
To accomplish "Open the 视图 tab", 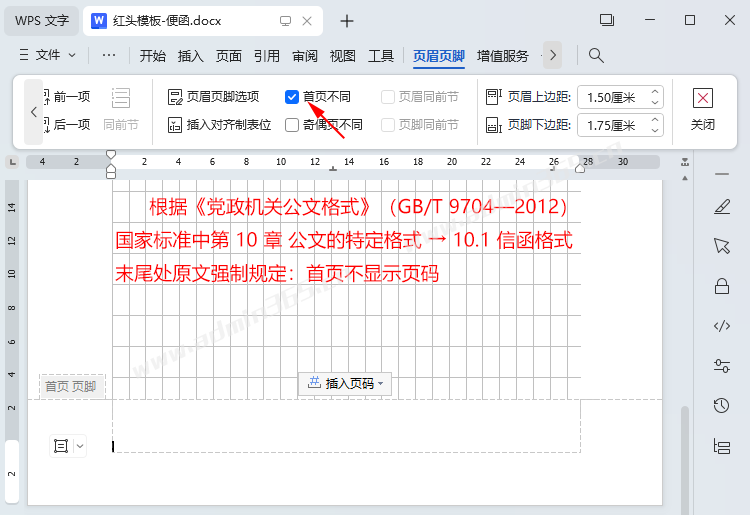I will coord(342,56).
